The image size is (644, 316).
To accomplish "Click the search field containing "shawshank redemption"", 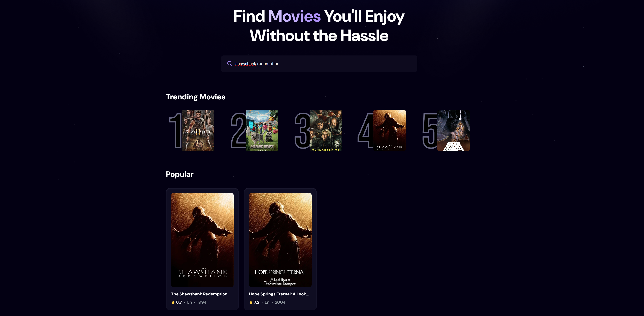I will pos(319,64).
